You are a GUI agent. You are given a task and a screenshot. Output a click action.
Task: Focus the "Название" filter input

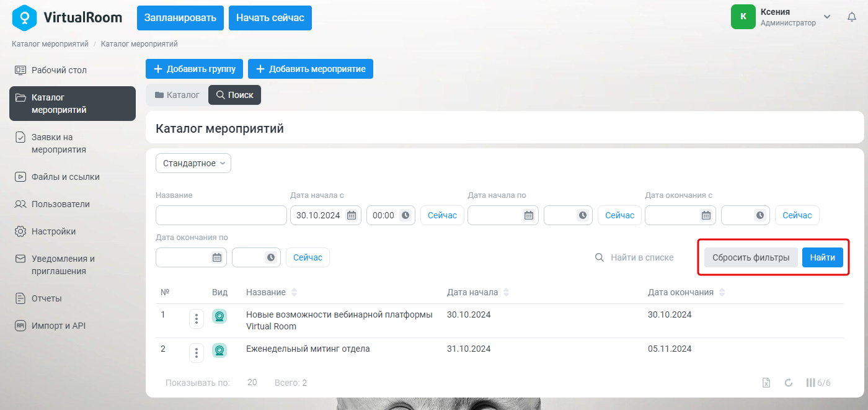coord(221,215)
